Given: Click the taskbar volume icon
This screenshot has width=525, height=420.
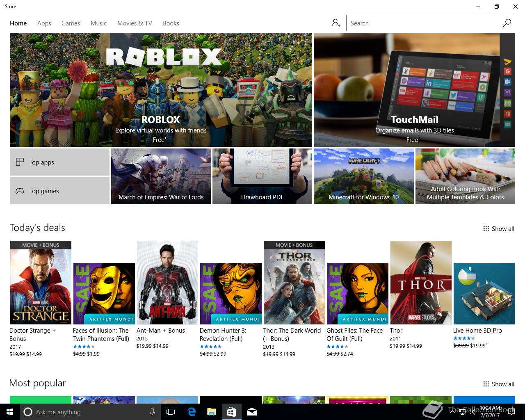Looking at the screenshot, I should pos(471,412).
